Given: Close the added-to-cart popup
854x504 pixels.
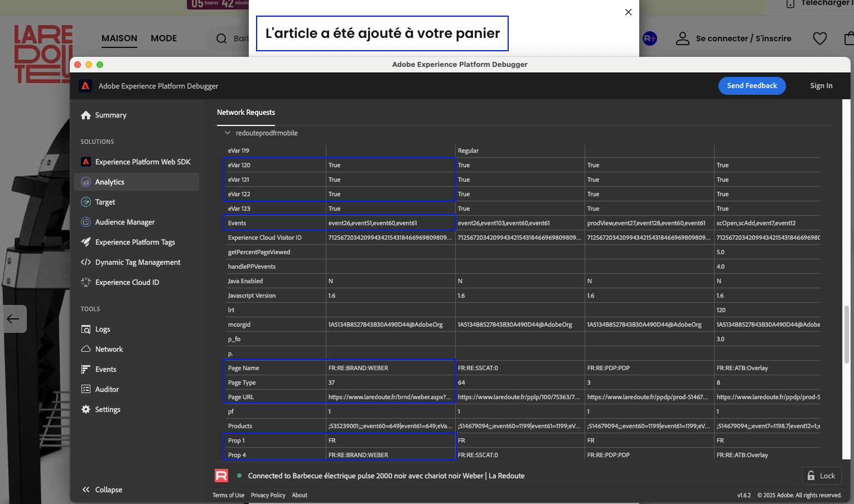Looking at the screenshot, I should pos(628,12).
